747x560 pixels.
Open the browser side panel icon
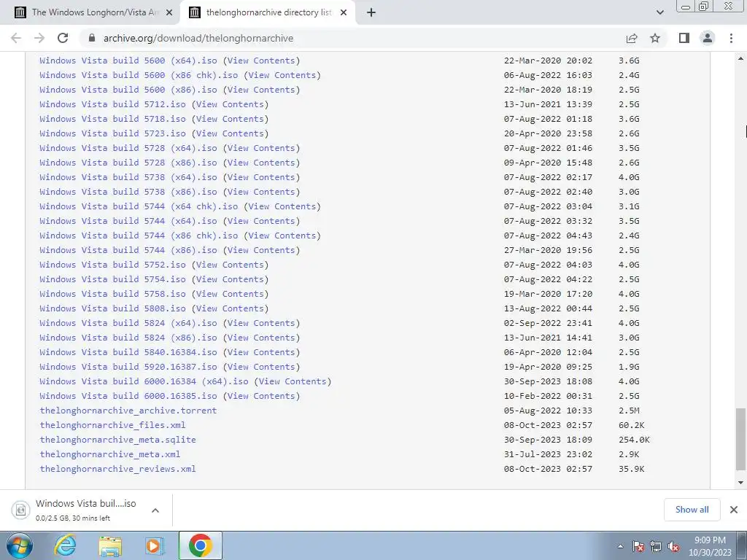684,38
